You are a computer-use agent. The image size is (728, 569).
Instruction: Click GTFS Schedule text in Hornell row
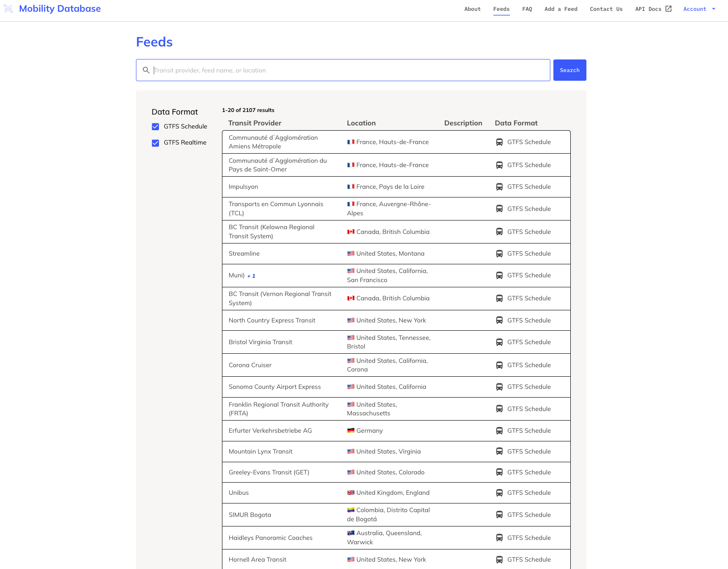529,559
